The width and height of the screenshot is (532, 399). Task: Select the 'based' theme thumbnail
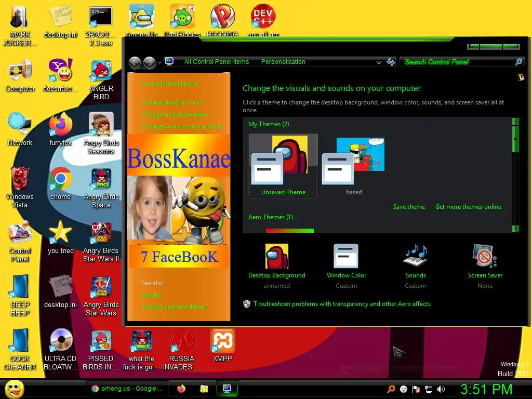coord(353,165)
